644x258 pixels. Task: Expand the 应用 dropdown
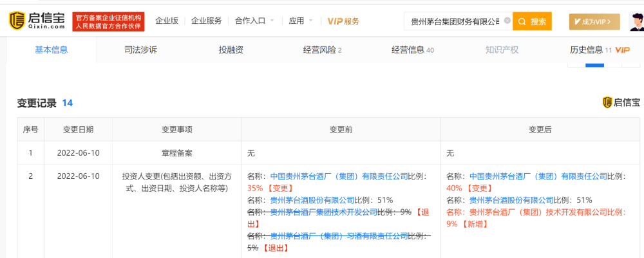click(301, 21)
